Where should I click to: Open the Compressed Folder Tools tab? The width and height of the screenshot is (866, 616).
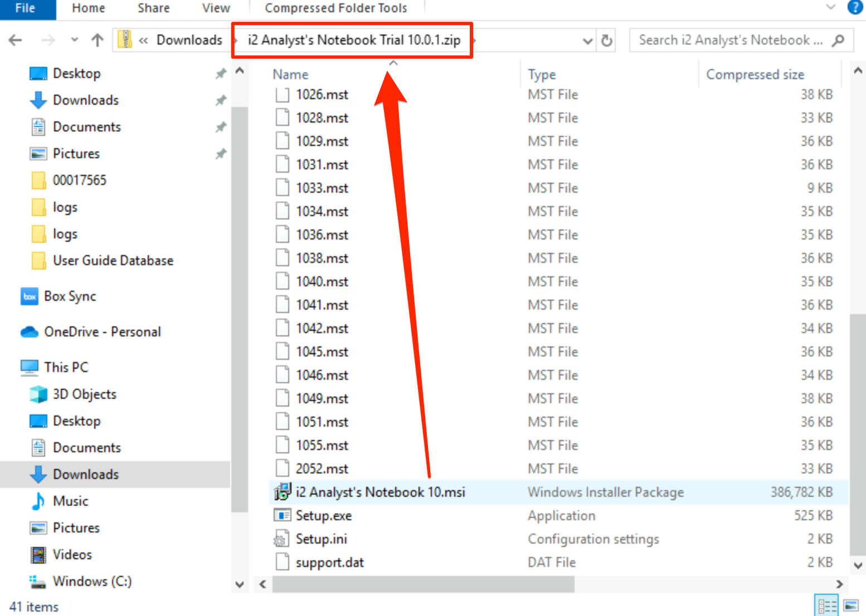point(336,8)
